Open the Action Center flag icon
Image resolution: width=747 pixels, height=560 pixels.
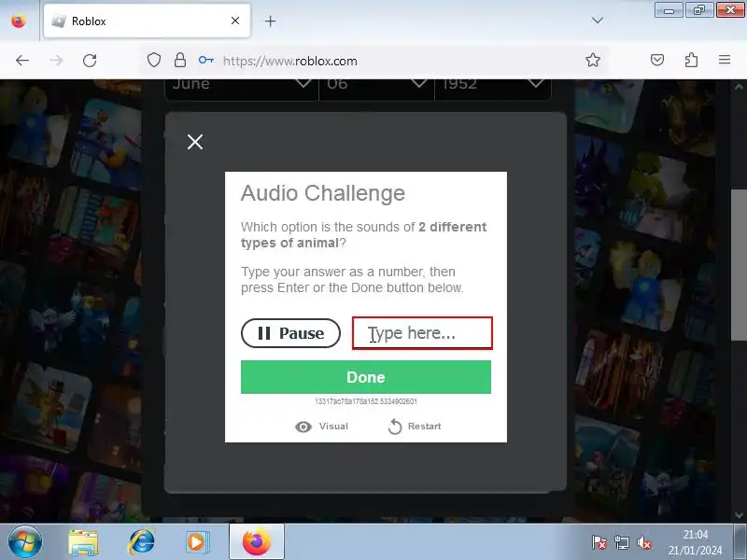tap(599, 542)
